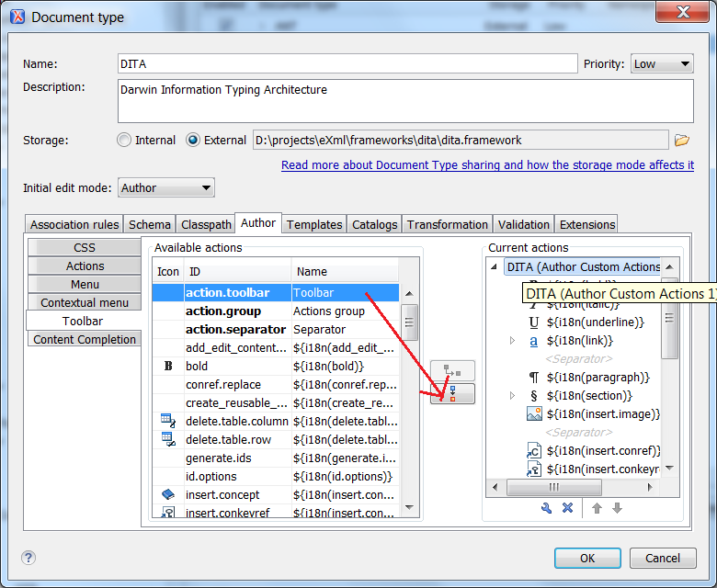
Task: Click the remove X icon under Current actions
Action: pos(567,508)
